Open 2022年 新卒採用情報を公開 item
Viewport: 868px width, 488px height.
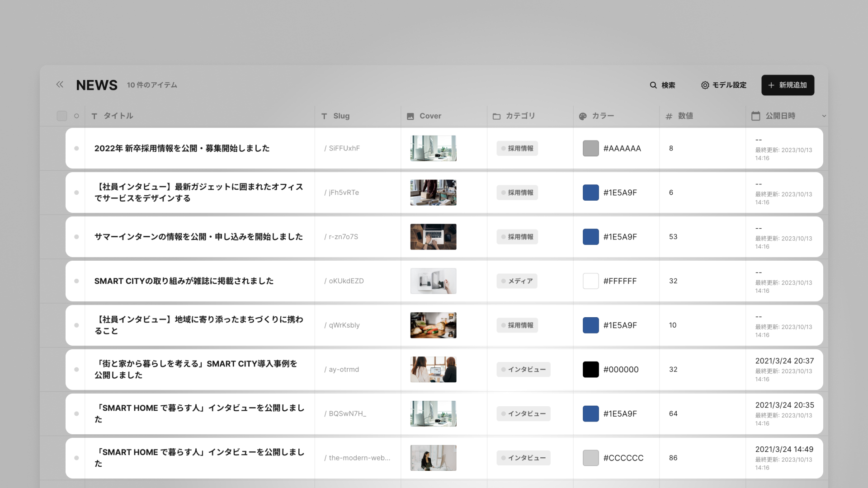(x=182, y=148)
